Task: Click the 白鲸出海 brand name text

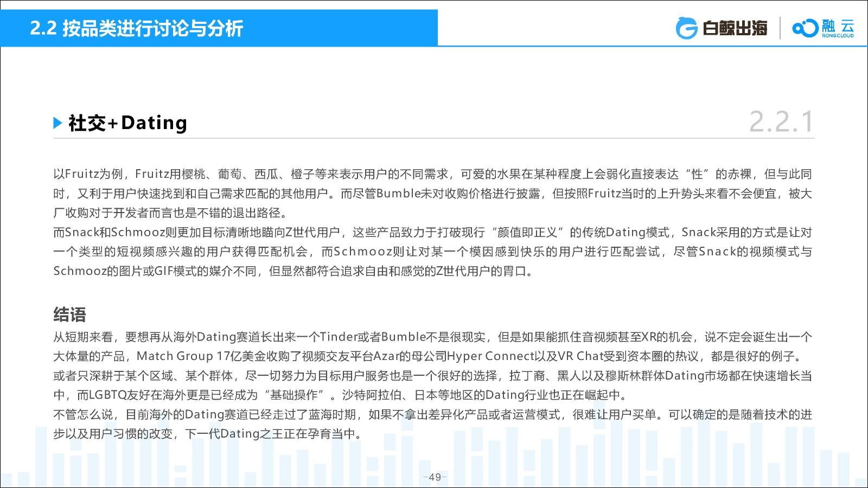Action: tap(735, 28)
